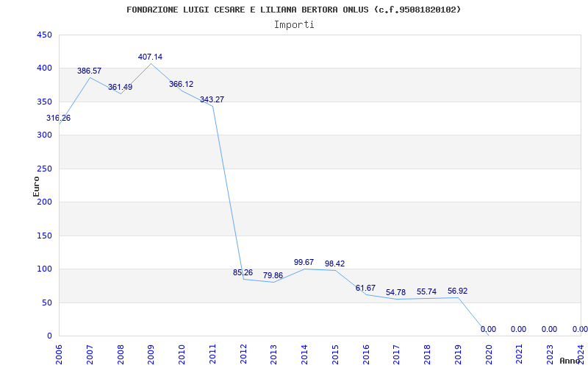Select the x-axis year '2015'
Screen dimensions: 588x368
pos(335,355)
